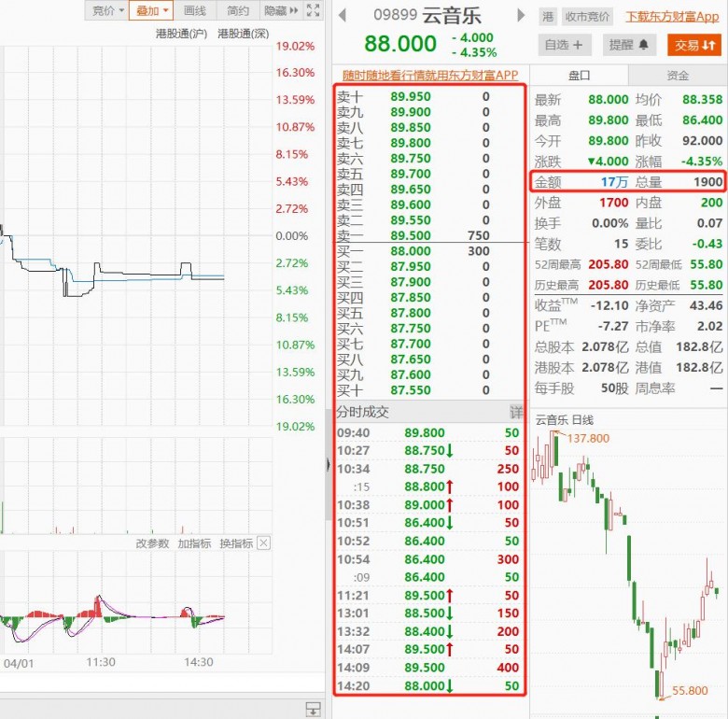The width and height of the screenshot is (728, 719).
Task: Click the 13:32 trade row
Action: 428,631
